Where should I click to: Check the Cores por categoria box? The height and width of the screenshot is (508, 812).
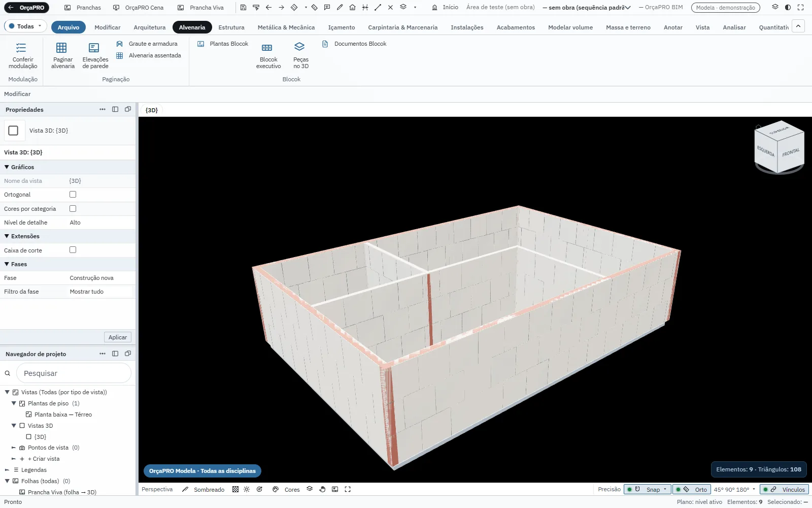pos(73,209)
